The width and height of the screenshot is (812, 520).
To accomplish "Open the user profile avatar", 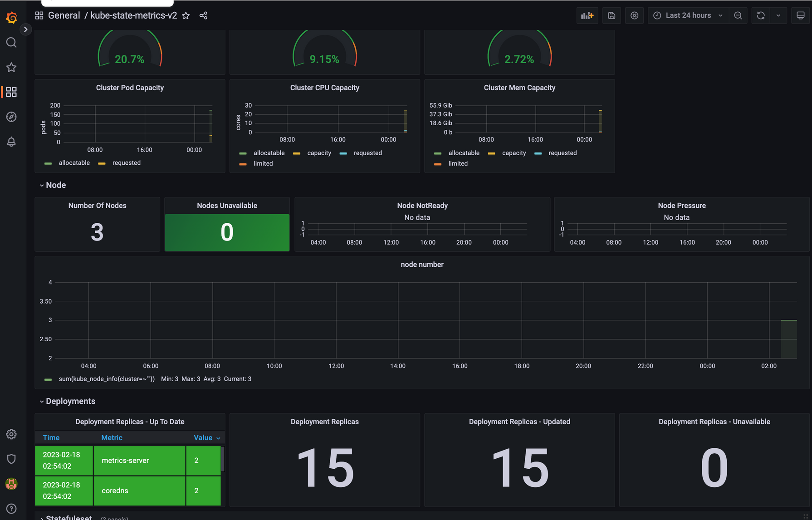I will tap(11, 484).
